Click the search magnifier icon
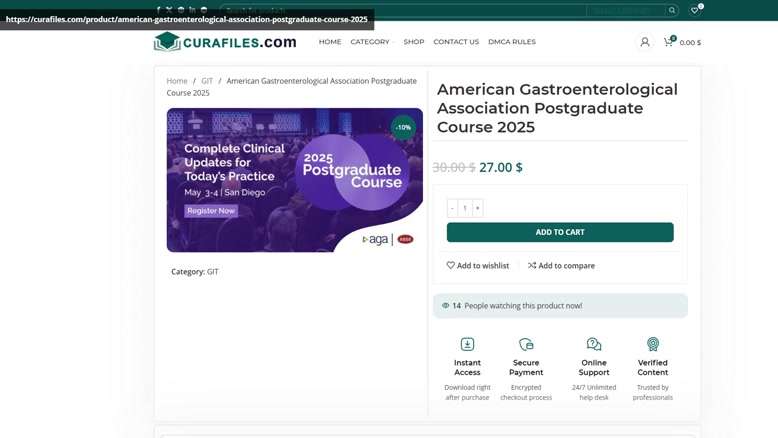 tap(672, 10)
